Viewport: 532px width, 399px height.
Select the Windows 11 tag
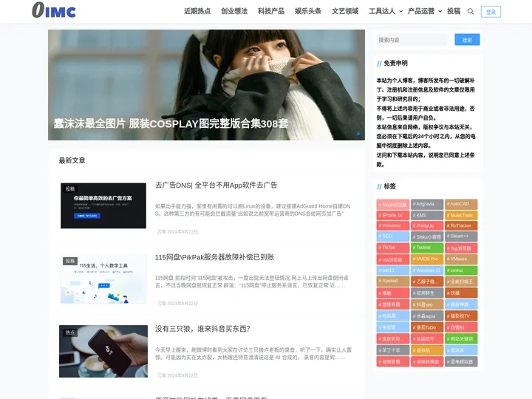click(427, 270)
